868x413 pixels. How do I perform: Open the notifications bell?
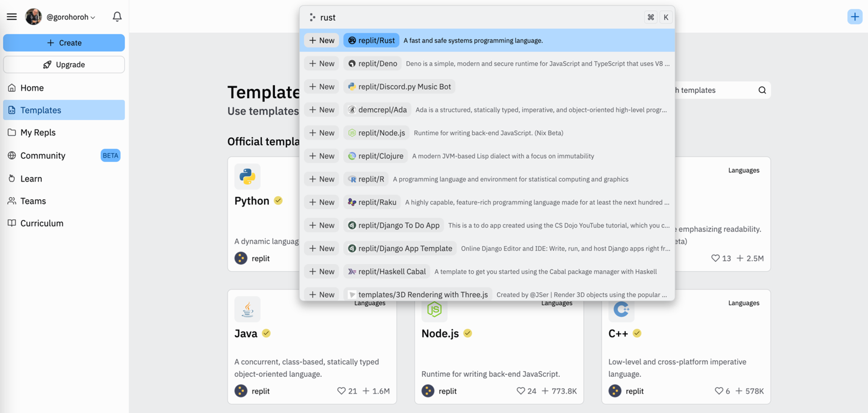click(117, 16)
